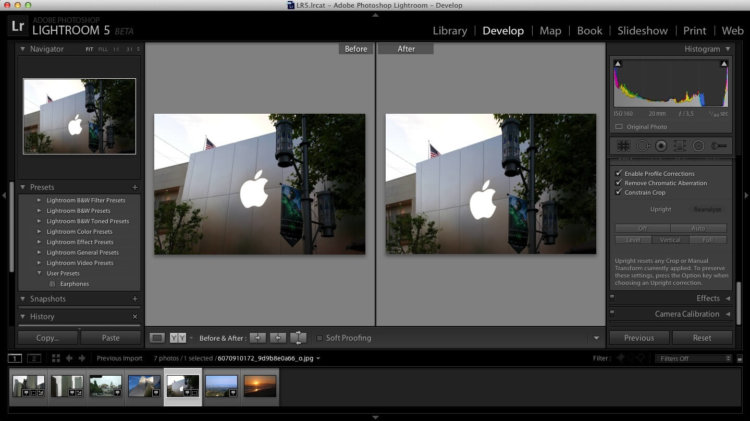Uncheck Remove Chromatic Aberration

(x=618, y=183)
